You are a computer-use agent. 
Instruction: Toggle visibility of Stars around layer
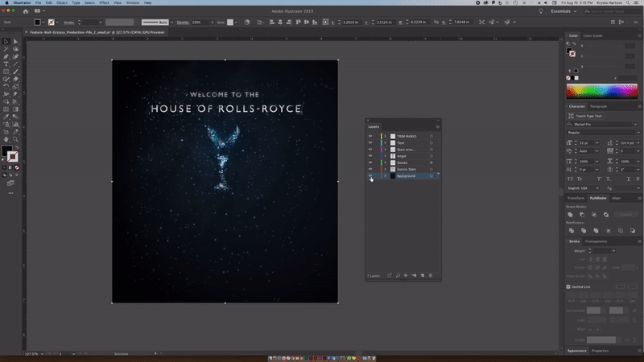[370, 150]
